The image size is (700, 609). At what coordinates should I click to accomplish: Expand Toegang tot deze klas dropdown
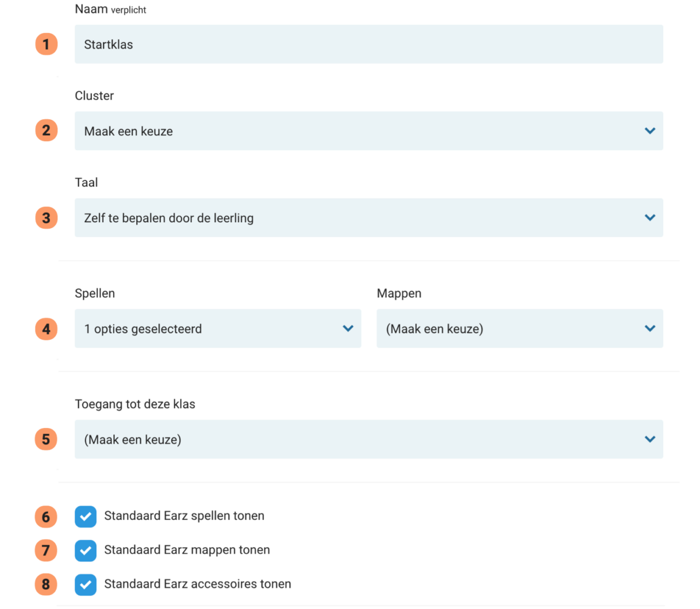369,439
